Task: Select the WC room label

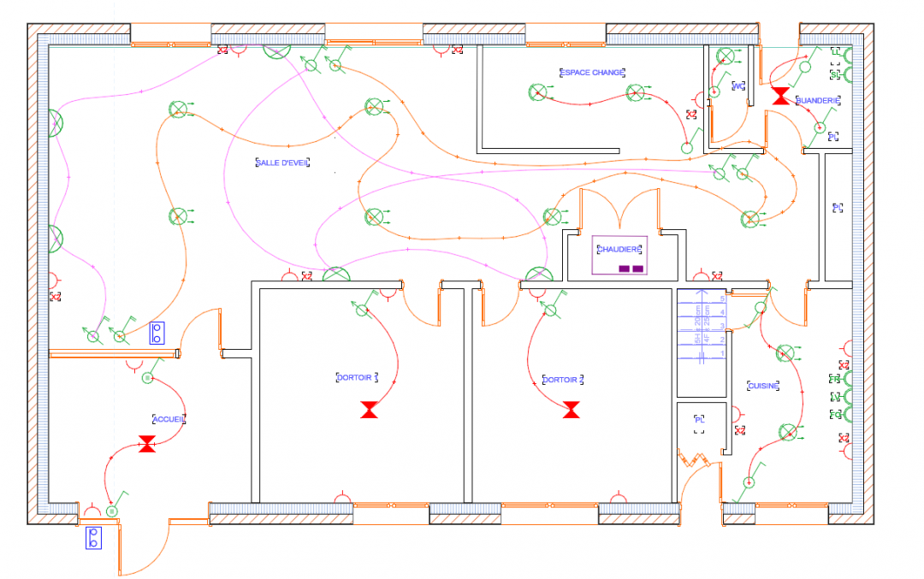Action: pyautogui.click(x=738, y=86)
